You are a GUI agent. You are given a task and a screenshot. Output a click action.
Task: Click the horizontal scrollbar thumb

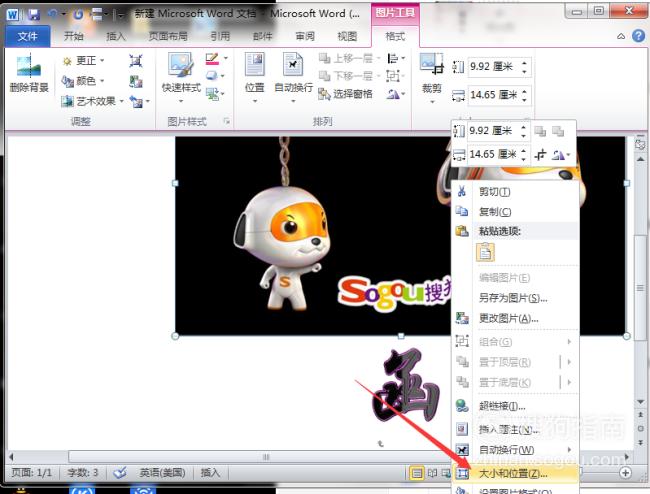coord(265,457)
